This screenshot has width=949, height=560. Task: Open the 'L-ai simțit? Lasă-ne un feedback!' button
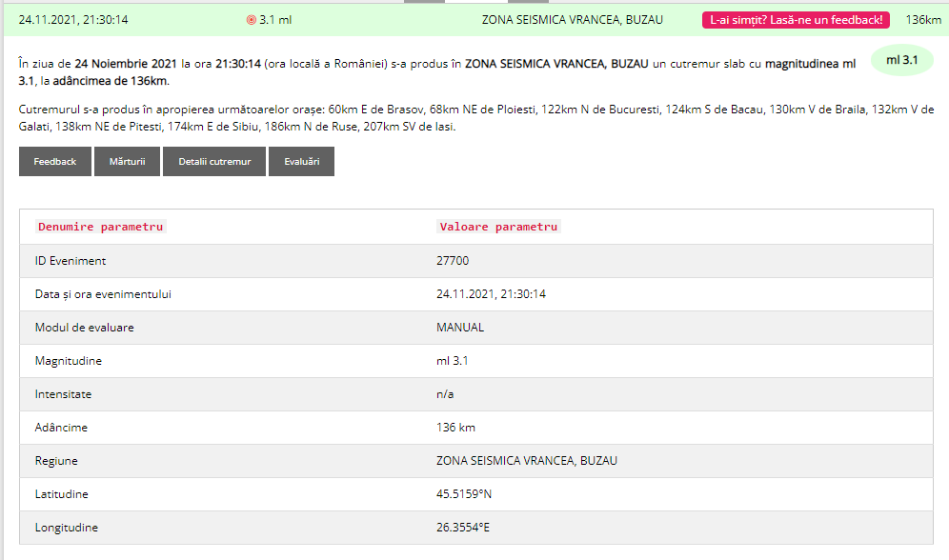point(796,20)
